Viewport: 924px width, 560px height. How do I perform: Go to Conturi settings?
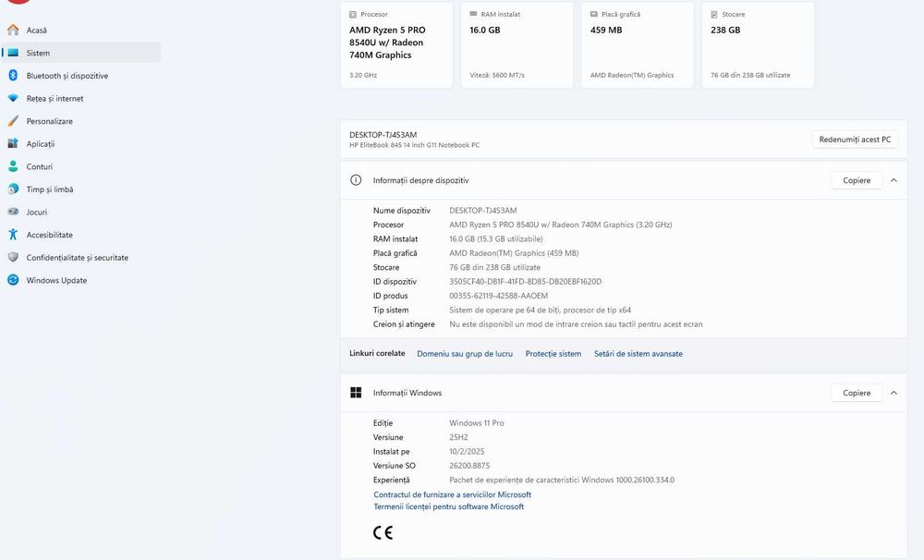click(x=40, y=167)
